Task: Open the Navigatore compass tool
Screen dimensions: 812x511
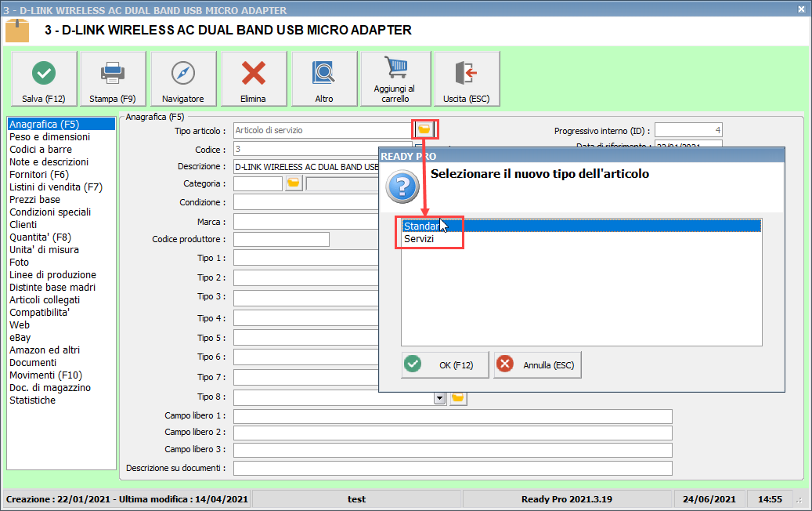Action: (182, 79)
